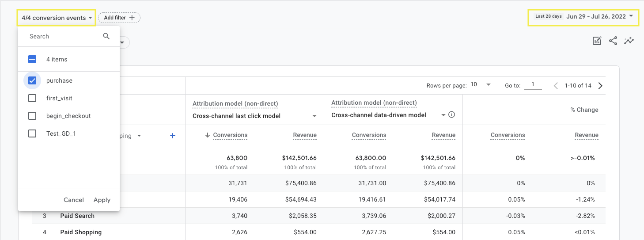This screenshot has width=644, height=240.
Task: Click info icon beside data-driven model
Action: point(451,115)
